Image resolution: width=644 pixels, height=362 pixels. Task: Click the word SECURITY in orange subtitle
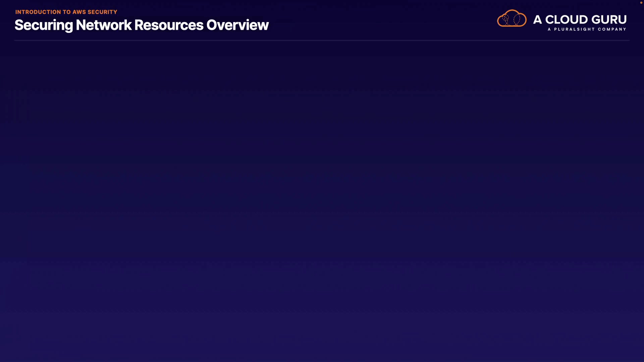(102, 12)
